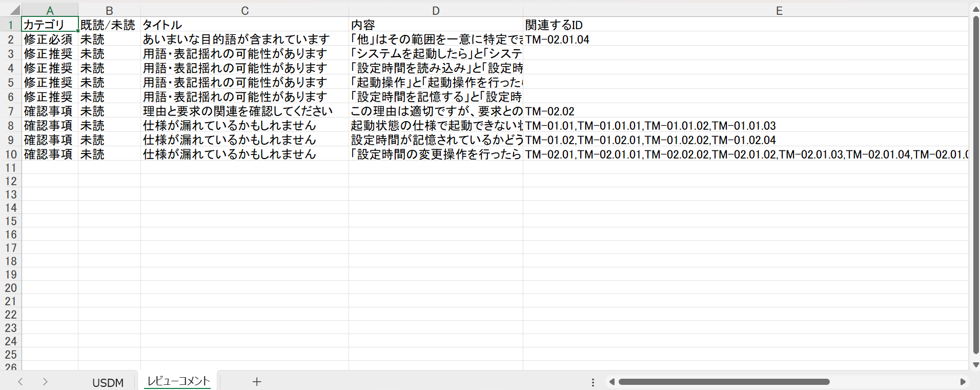Switch to the USDM sheet tab
The image size is (980, 390).
(x=108, y=382)
